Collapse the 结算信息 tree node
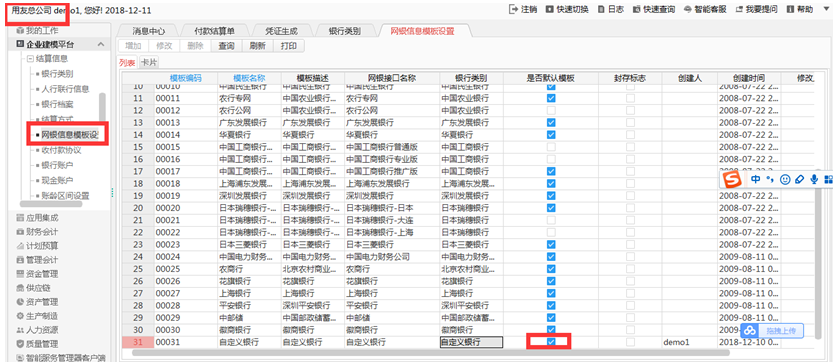This screenshot has width=833, height=362. pyautogui.click(x=31, y=59)
